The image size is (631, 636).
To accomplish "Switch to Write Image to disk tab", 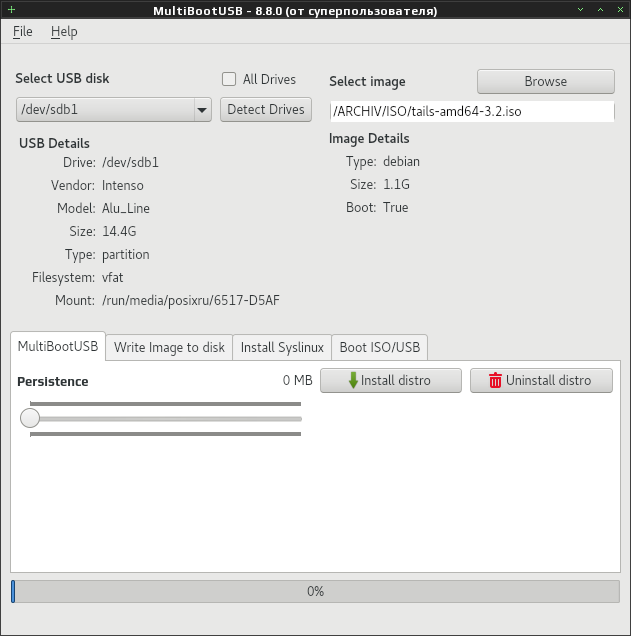I will (x=169, y=347).
